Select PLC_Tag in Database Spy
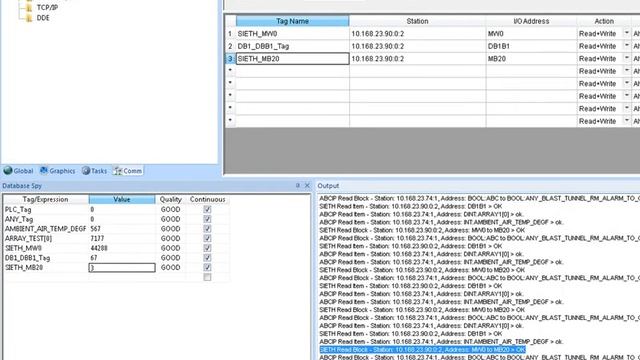Image resolution: width=640 pixels, height=360 pixels. pyautogui.click(x=18, y=209)
